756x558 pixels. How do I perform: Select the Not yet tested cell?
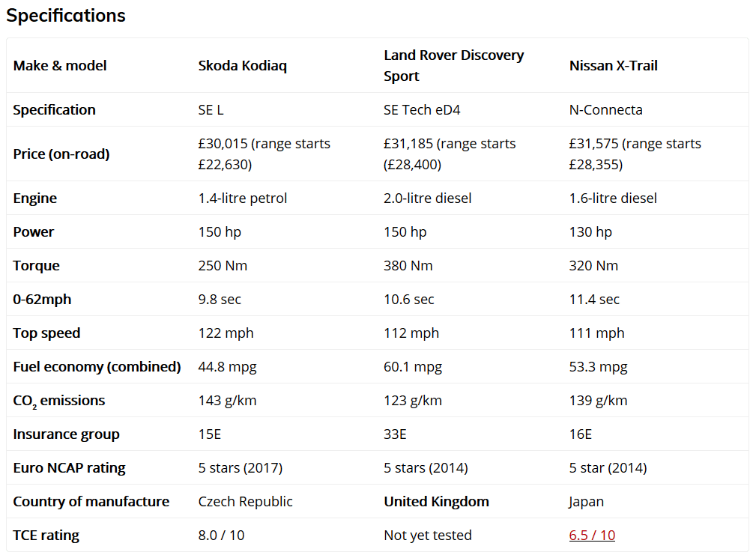click(428, 536)
